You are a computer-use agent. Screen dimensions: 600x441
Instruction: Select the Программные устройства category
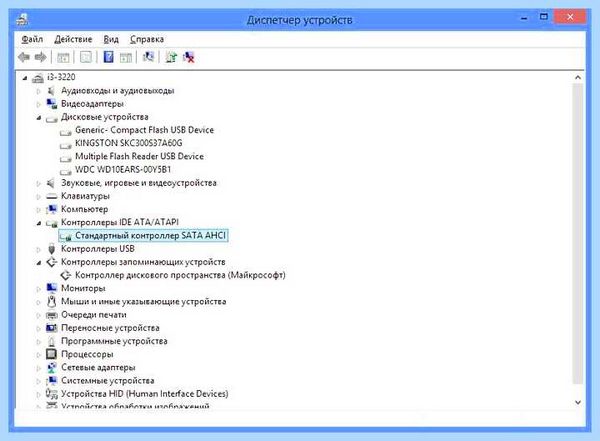114,341
